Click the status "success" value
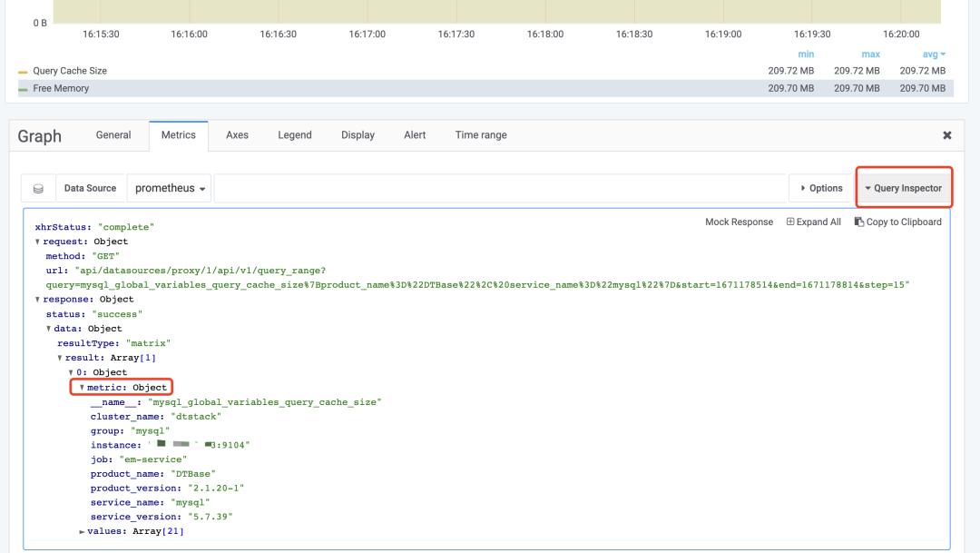980x553 pixels. click(x=117, y=314)
